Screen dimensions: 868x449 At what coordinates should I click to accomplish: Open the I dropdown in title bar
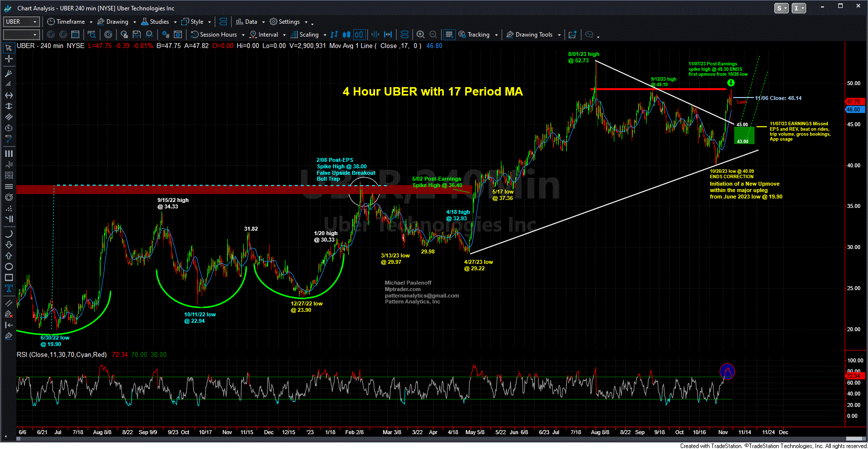(799, 8)
